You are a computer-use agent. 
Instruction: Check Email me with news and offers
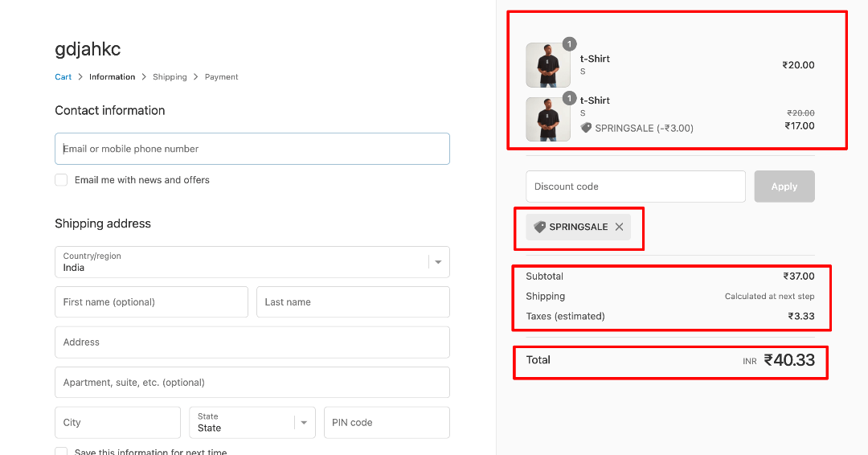click(61, 180)
